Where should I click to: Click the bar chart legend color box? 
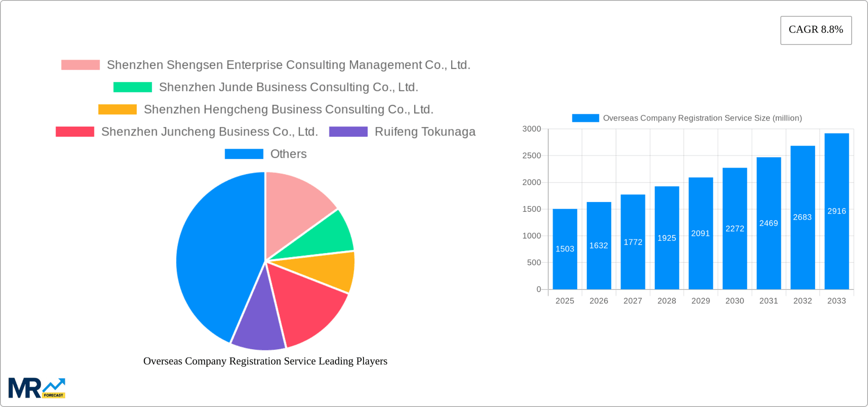[585, 117]
